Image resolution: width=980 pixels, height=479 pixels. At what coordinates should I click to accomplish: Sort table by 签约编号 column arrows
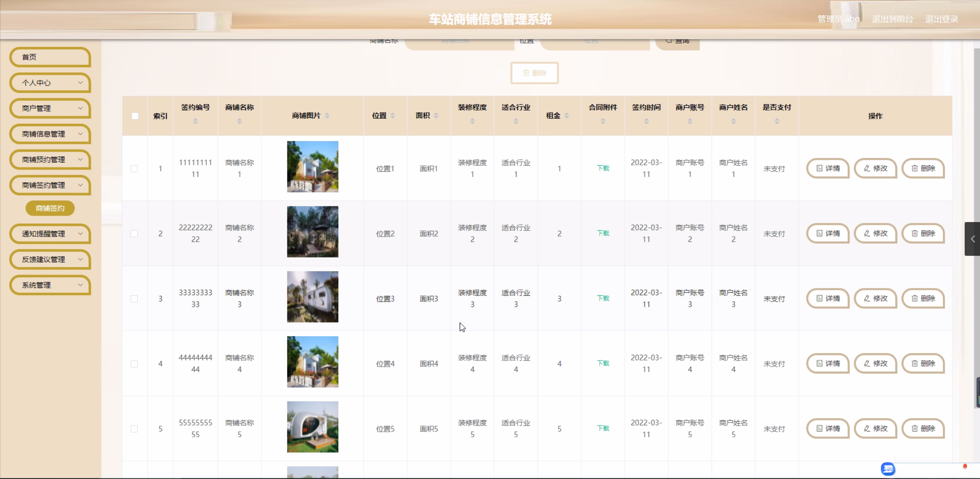pyautogui.click(x=195, y=121)
